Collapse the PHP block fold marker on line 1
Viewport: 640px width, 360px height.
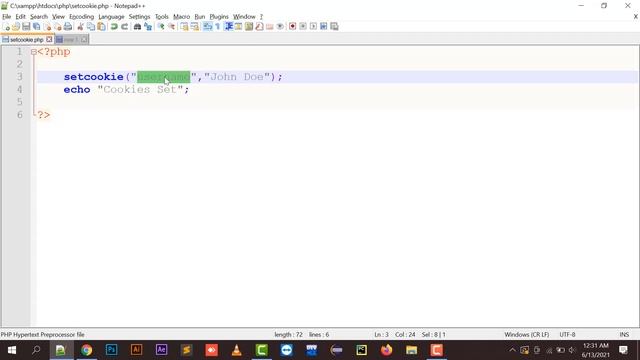tap(33, 52)
